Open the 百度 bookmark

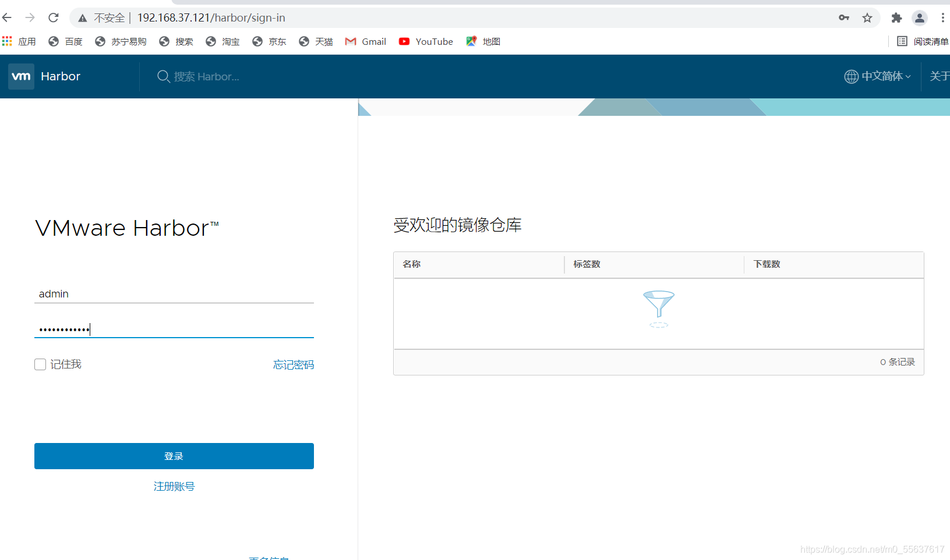click(x=65, y=41)
